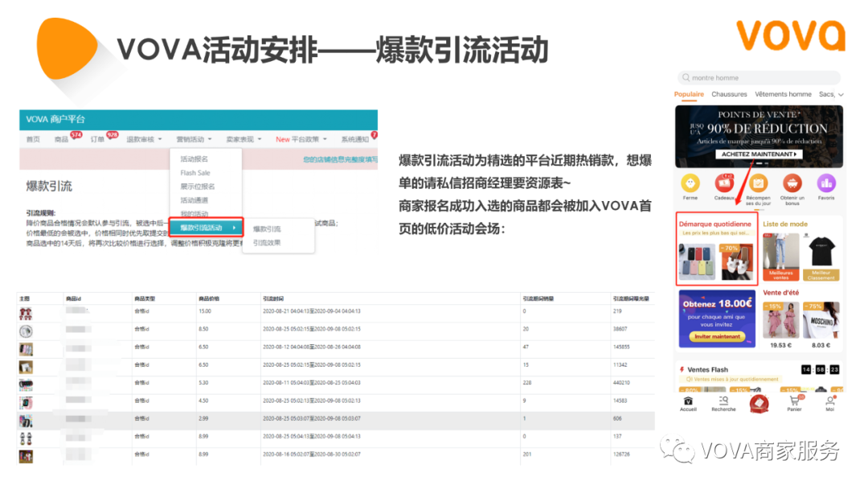868x489 pixels.
Task: Open the Cadeaux gifts icon
Action: 723,183
